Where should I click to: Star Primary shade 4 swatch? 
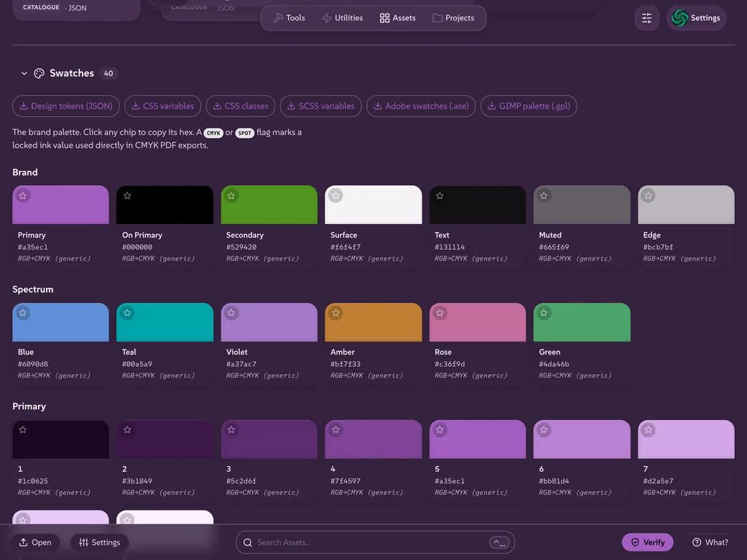pos(336,430)
